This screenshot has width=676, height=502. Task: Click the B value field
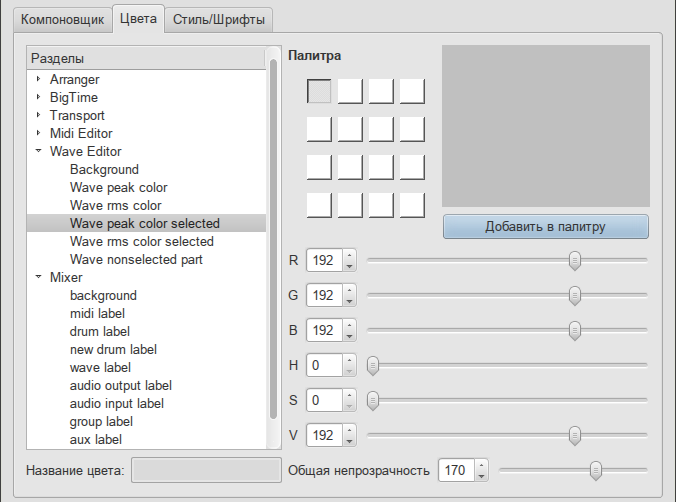(x=324, y=330)
